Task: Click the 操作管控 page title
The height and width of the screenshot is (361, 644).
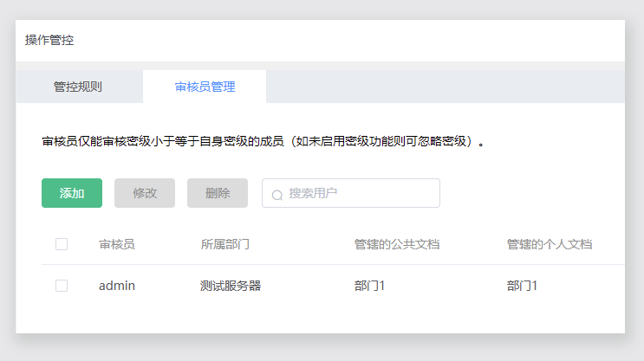Action: (49, 40)
